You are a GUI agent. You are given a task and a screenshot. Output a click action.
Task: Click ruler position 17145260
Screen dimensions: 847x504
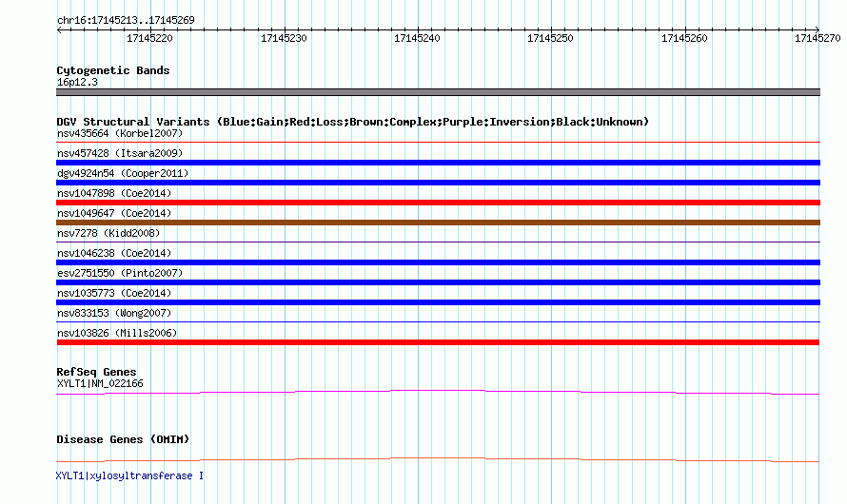point(684,38)
